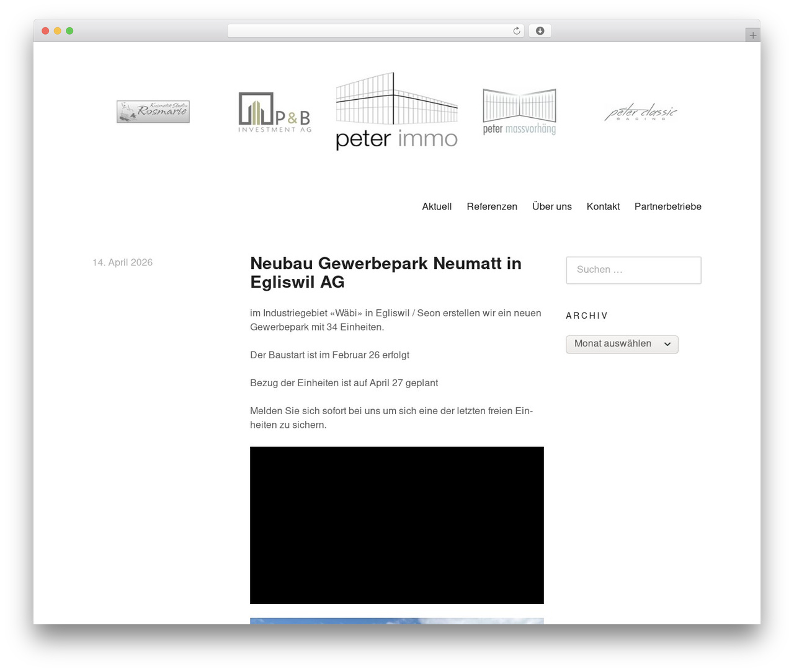Focus the browser address bar
Screen dimensions: 794x672
(376, 31)
